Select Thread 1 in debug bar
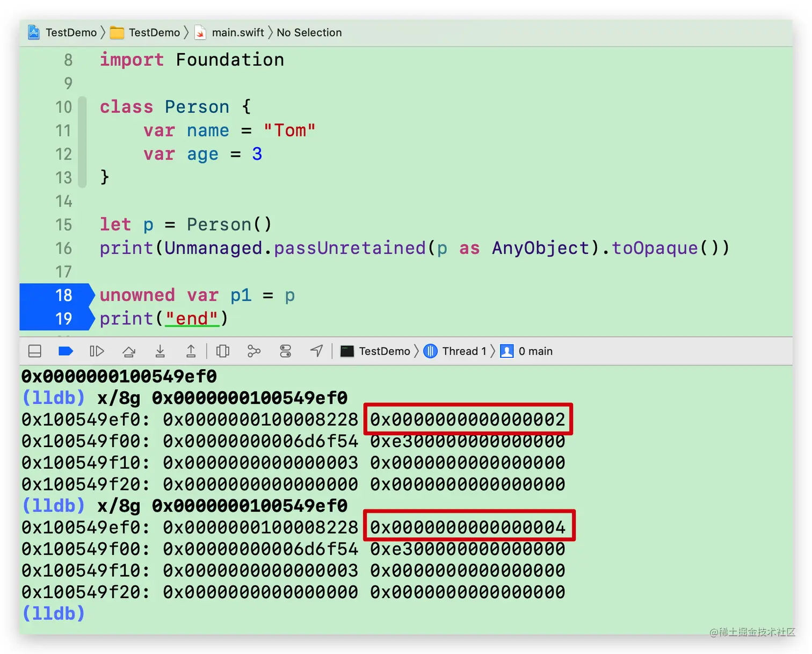 coord(455,351)
